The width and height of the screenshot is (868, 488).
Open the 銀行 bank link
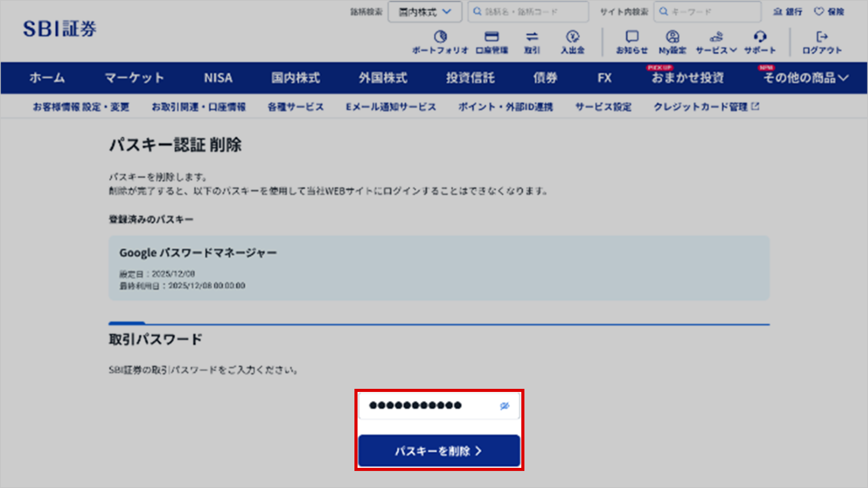tap(787, 12)
